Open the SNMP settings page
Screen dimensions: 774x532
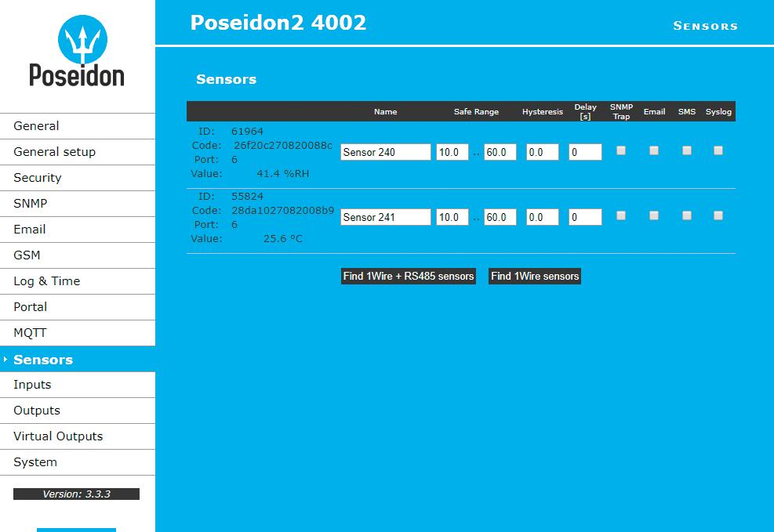click(x=78, y=204)
